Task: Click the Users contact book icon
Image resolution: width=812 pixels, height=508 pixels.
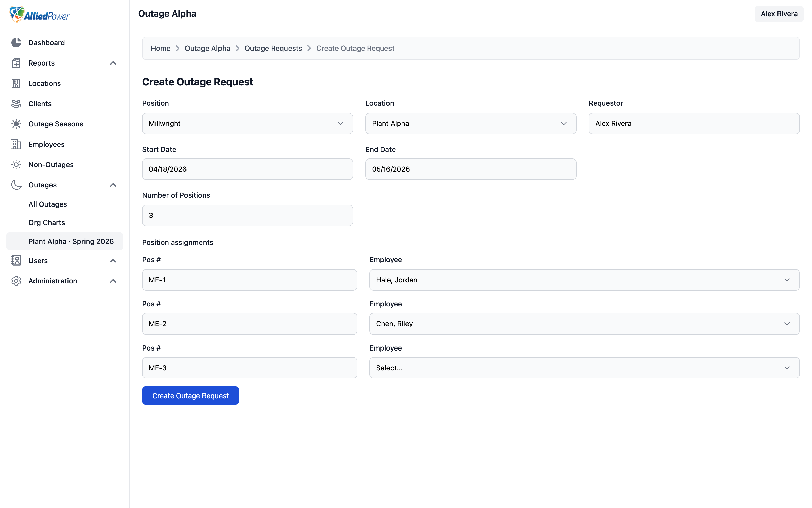Action: (x=16, y=260)
